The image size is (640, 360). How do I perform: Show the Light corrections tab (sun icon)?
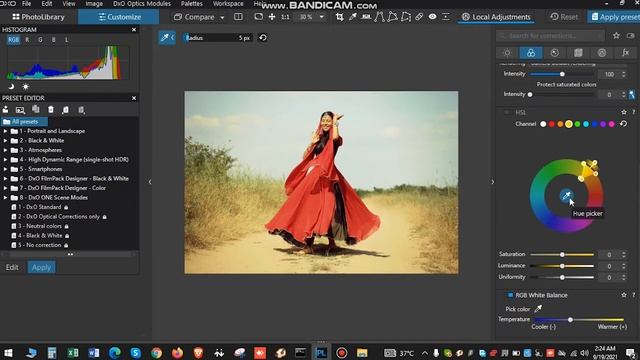tap(507, 53)
